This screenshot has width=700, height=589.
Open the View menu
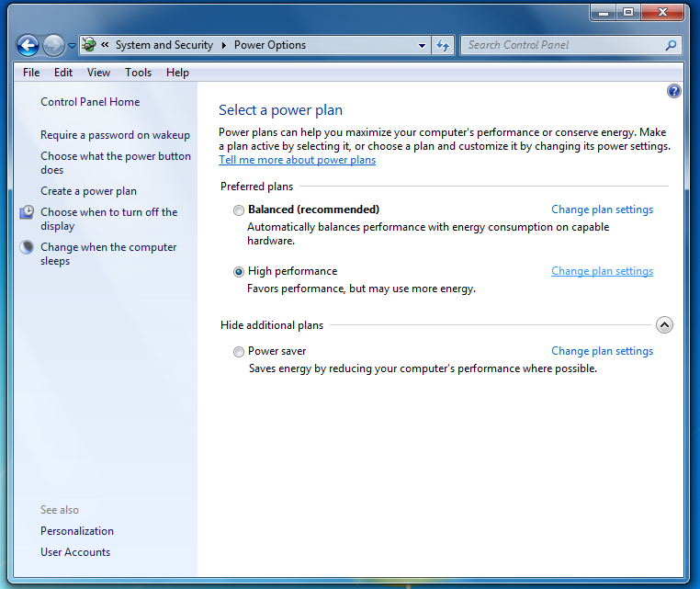point(98,73)
